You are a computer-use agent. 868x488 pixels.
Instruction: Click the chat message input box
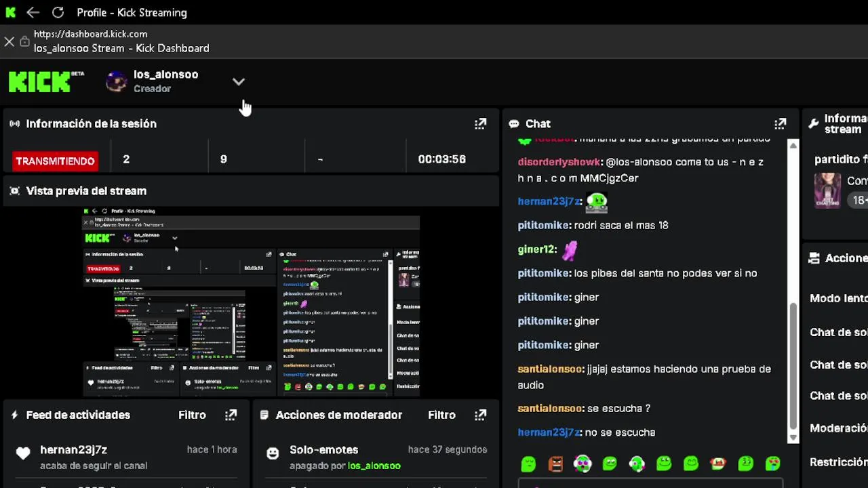(x=650, y=483)
